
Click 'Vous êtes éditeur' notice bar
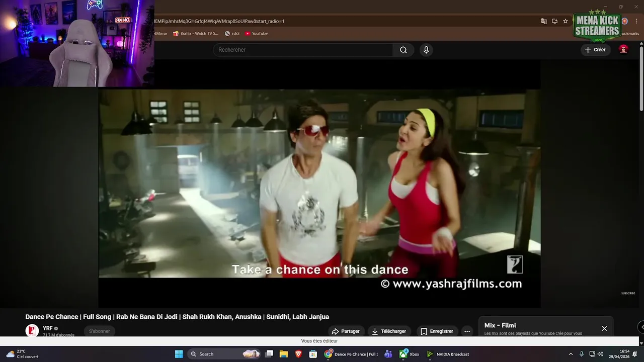[x=319, y=341]
